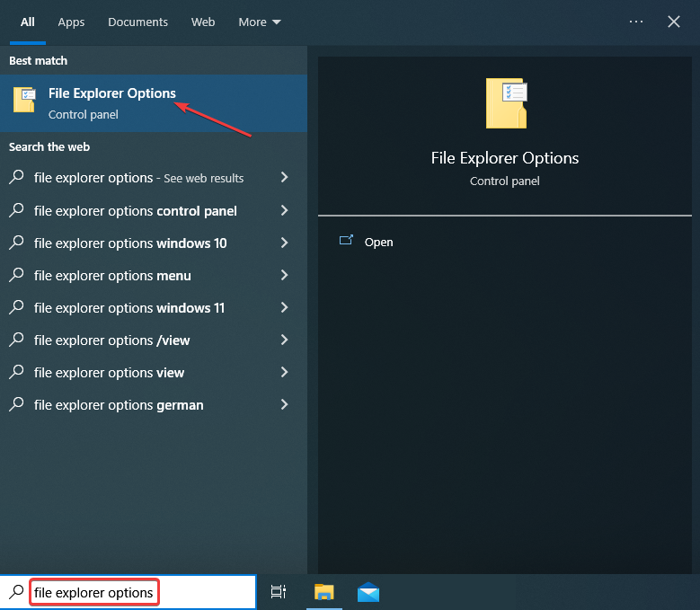Switch to the Documents tab
The height and width of the screenshot is (610, 700).
[x=137, y=22]
